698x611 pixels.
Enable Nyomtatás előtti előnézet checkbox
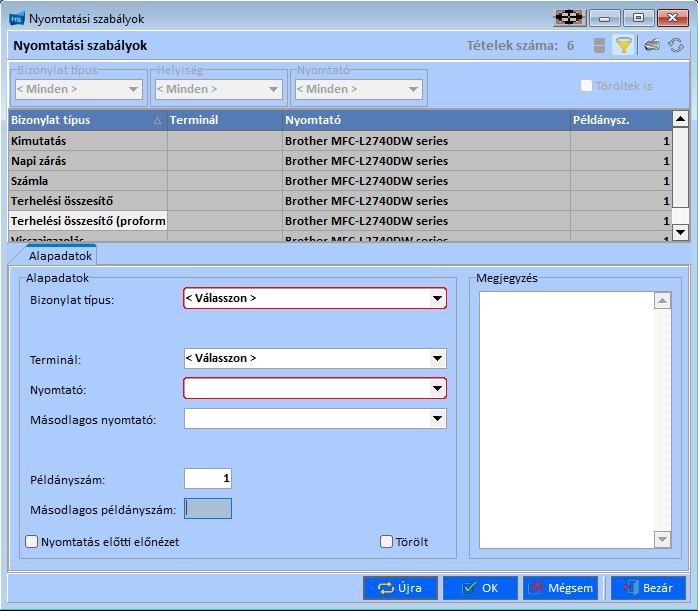click(x=31, y=542)
